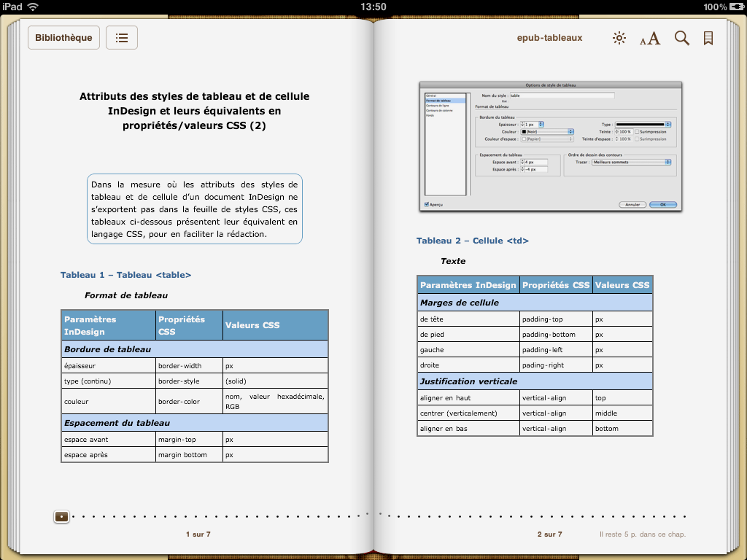
Task: Tap the 'Texte' subtitle
Action: point(453,261)
